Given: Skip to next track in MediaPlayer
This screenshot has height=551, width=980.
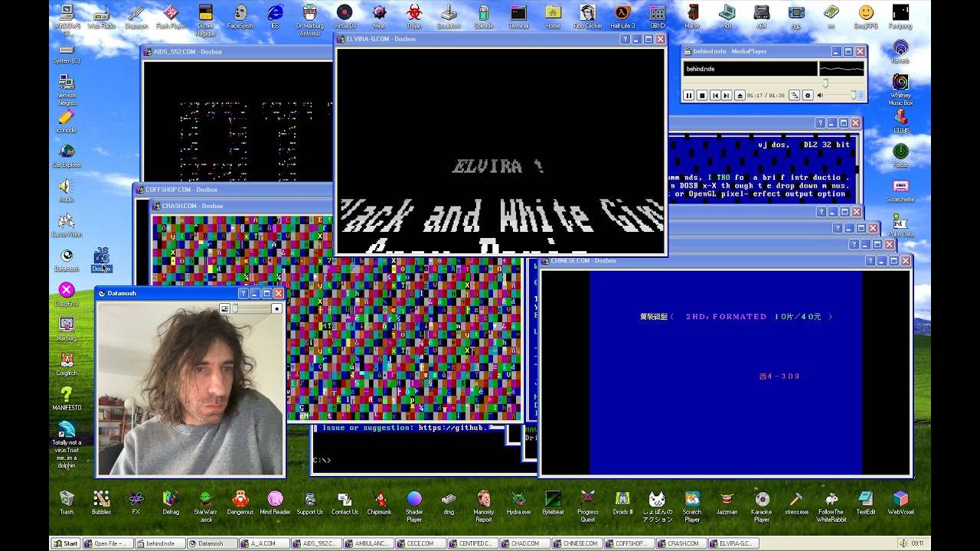Looking at the screenshot, I should (727, 95).
